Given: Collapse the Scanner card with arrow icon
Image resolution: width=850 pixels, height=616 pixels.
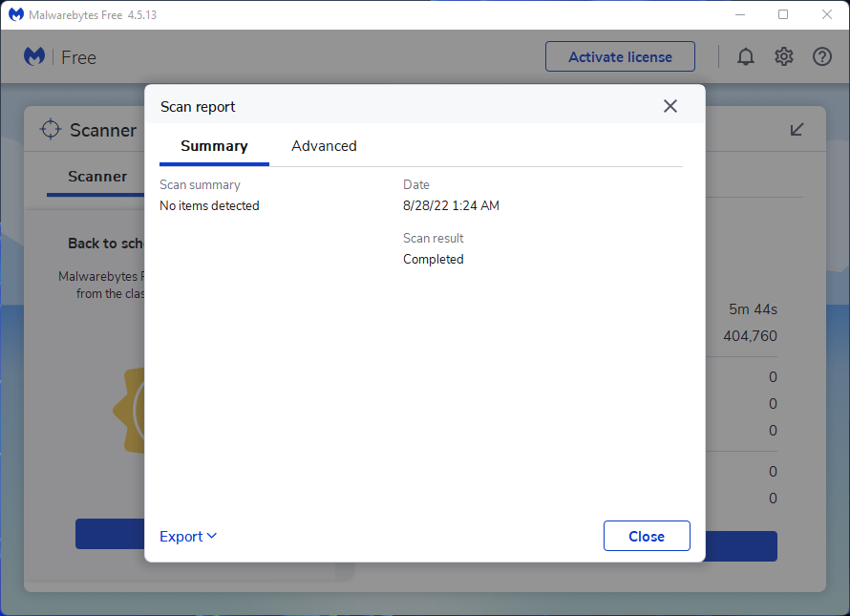Looking at the screenshot, I should point(797,129).
